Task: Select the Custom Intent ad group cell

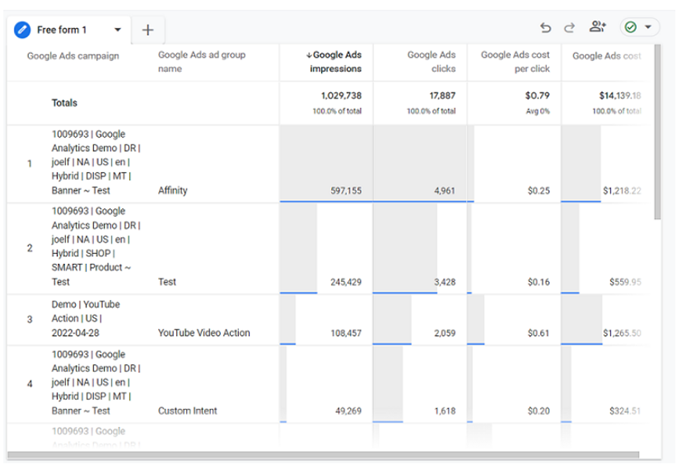Action: [187, 411]
